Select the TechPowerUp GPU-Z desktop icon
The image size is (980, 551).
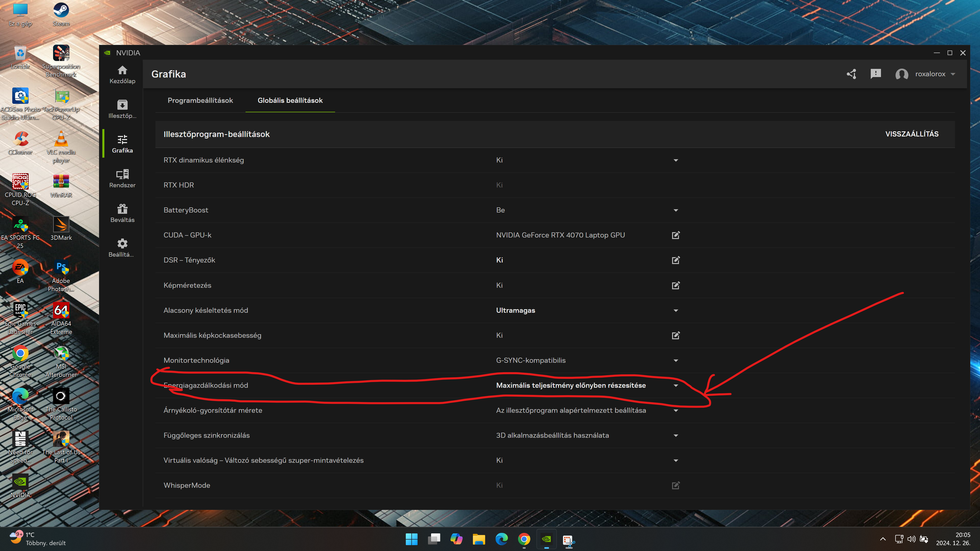pos(61,105)
